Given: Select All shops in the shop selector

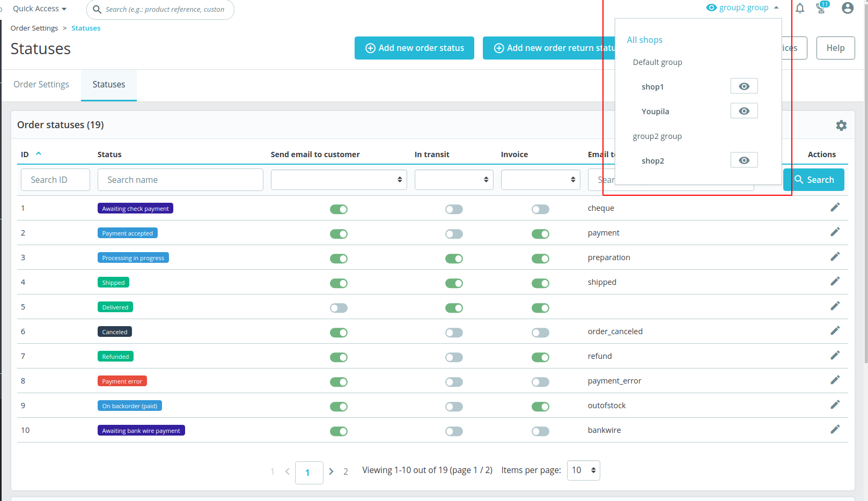Looking at the screenshot, I should click(x=644, y=39).
